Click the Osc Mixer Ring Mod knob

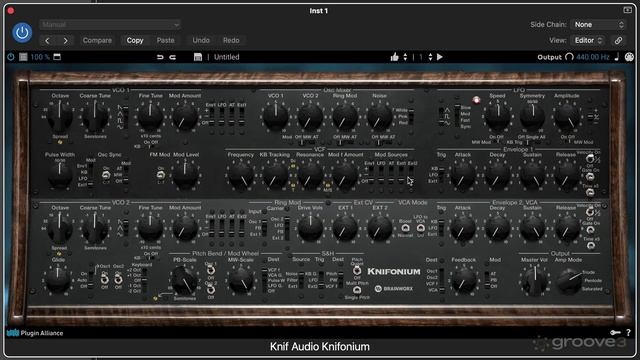pos(345,117)
